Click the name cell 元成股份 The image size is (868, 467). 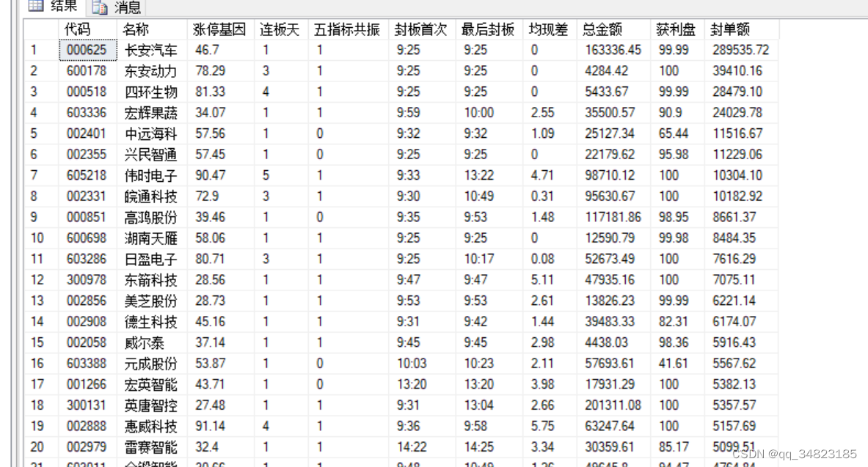coord(152,364)
